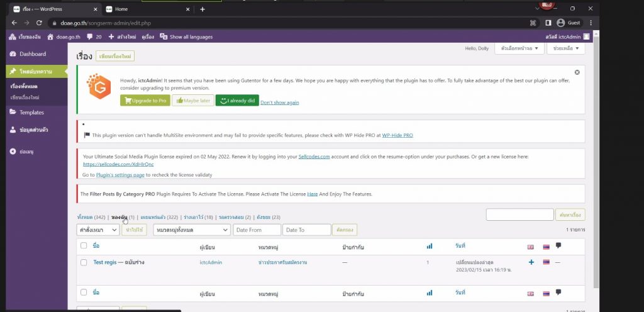Open the WP-Hide PRO link

[397, 135]
